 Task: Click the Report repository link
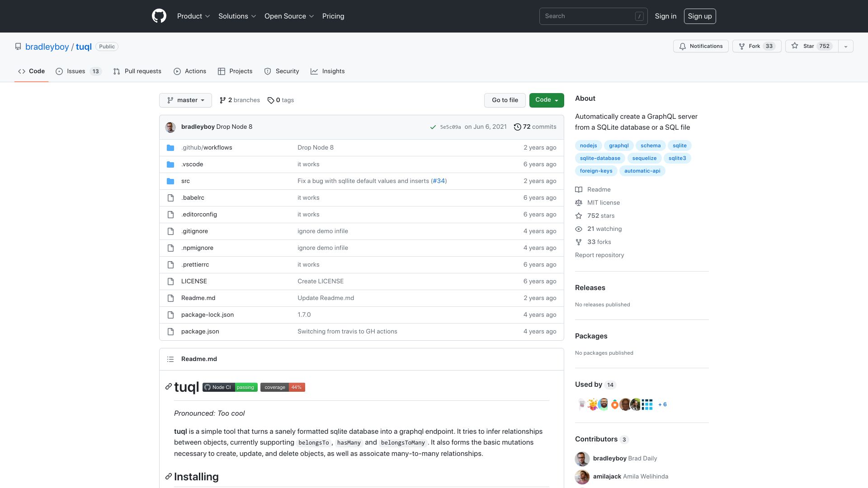pyautogui.click(x=599, y=255)
